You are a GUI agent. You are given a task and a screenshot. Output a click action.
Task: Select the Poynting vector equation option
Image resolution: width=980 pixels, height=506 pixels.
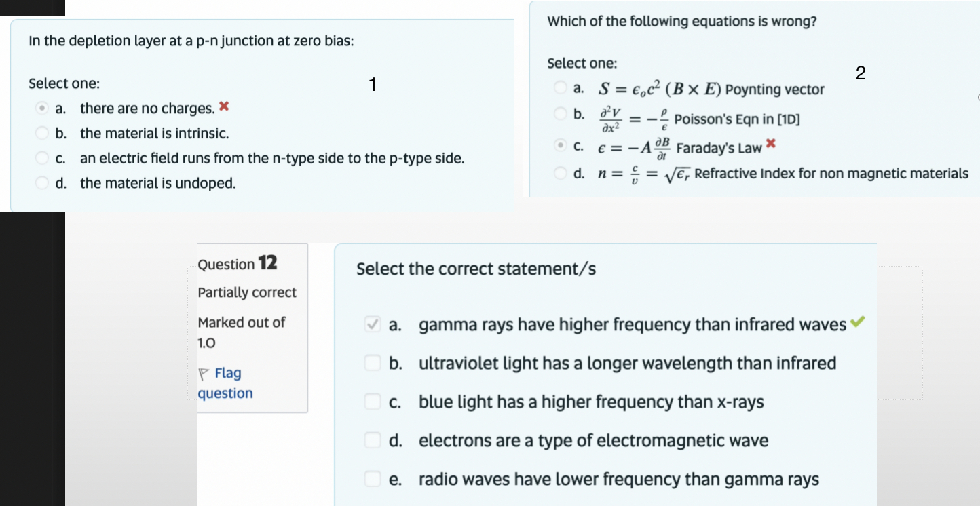pos(561,87)
